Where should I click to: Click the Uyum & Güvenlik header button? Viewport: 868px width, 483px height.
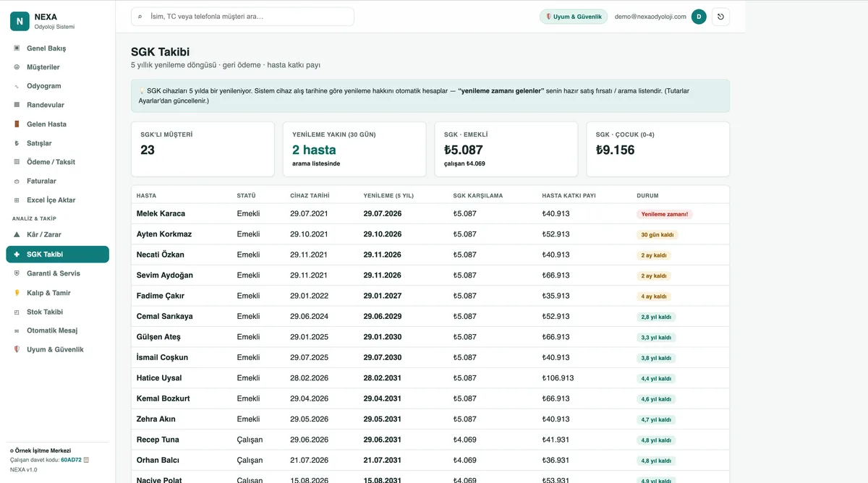tap(574, 17)
